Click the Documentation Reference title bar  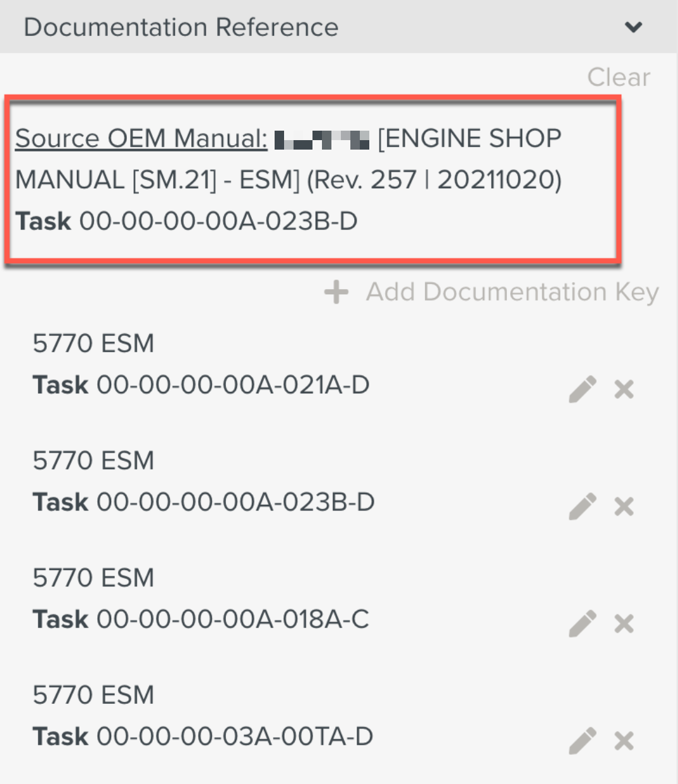[181, 27]
